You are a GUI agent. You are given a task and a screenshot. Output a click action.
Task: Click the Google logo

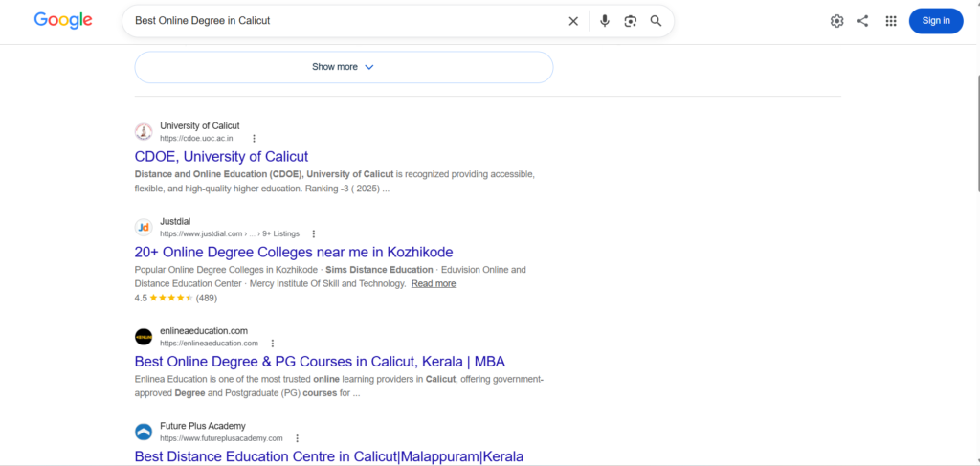[63, 21]
